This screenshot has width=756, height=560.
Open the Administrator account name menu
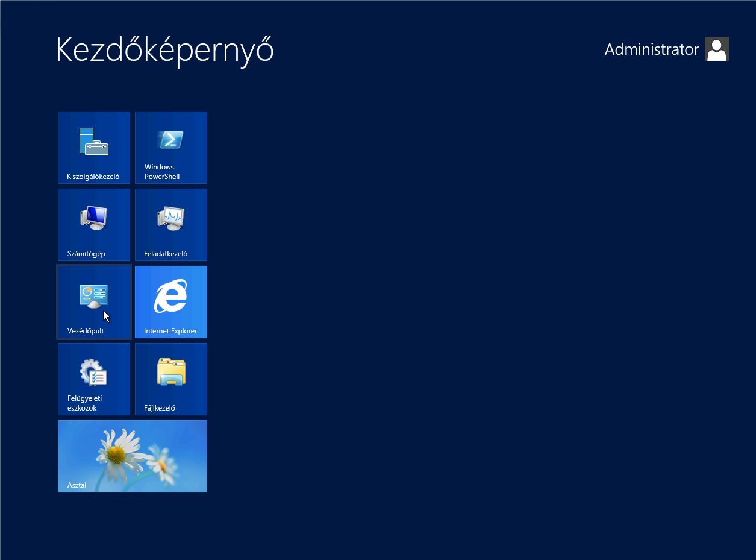(x=651, y=49)
